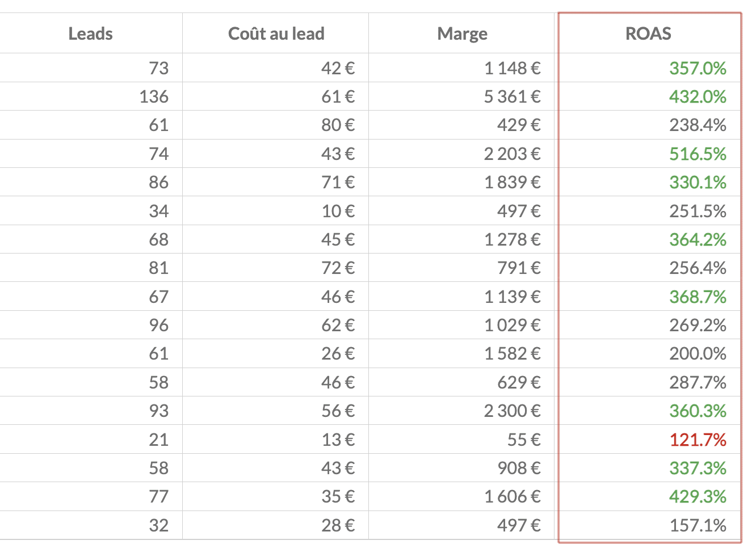Screen dimensions: 756x557
Task: Click the red 121.7% ROAS value
Action: [698, 440]
